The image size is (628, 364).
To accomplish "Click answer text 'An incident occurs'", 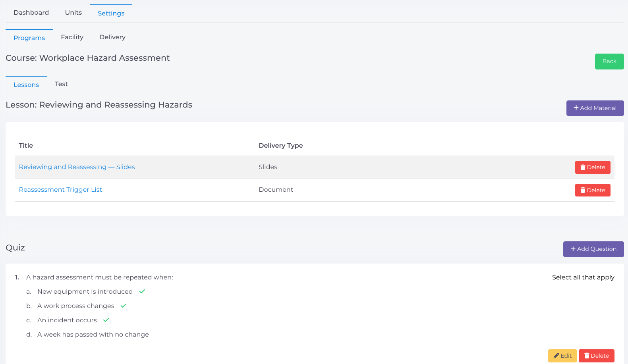I will [x=67, y=320].
